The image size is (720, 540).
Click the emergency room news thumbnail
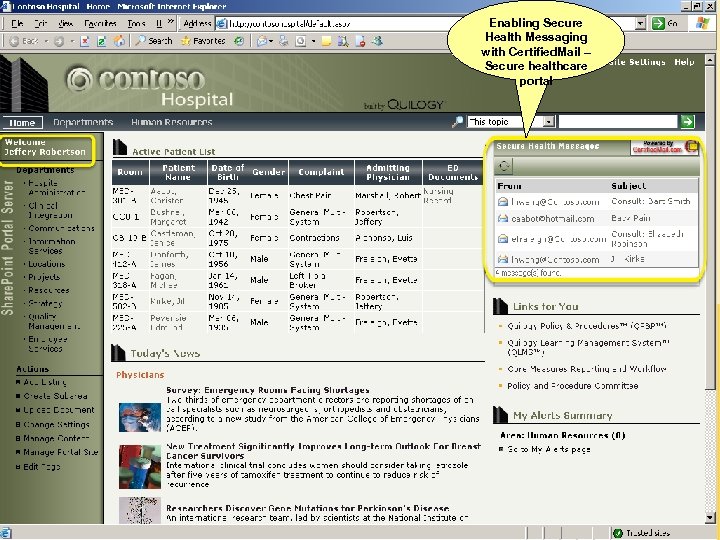click(140, 417)
